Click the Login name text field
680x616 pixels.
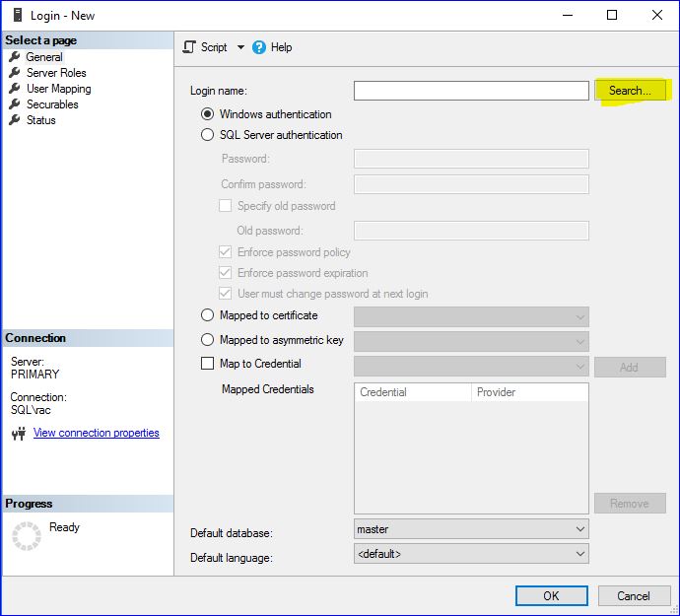471,91
